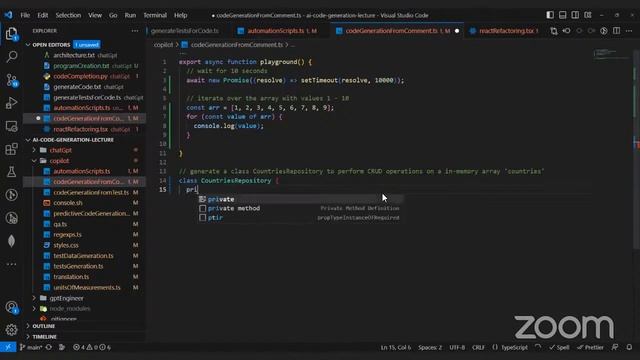640x360 pixels.
Task: Open the File menu
Action: (x=25, y=15)
